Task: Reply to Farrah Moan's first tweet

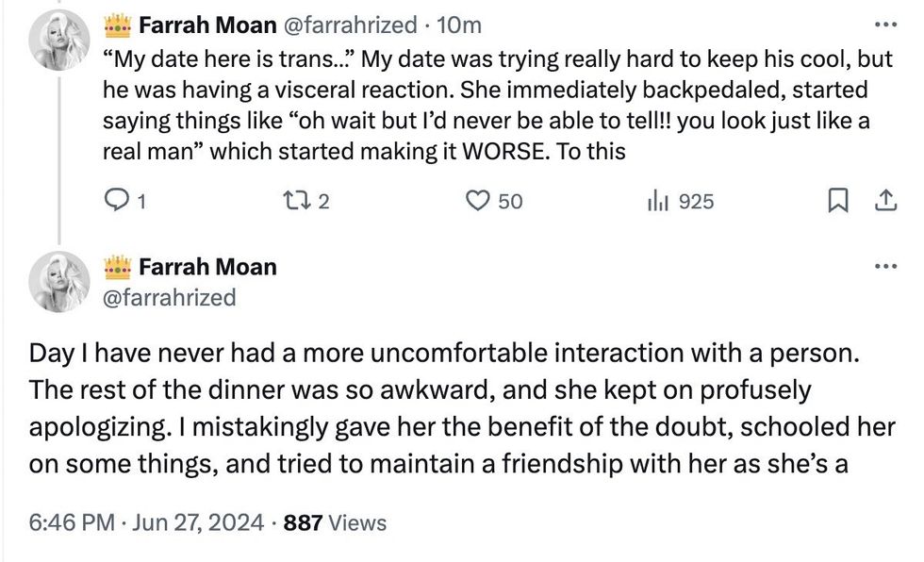Action: [x=116, y=200]
